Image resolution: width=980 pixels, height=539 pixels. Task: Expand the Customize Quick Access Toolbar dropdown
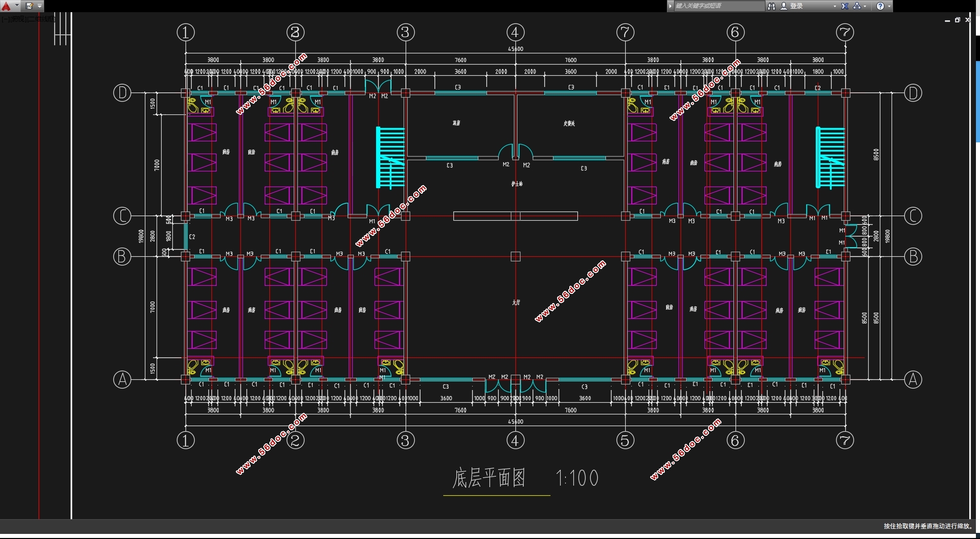(x=40, y=6)
